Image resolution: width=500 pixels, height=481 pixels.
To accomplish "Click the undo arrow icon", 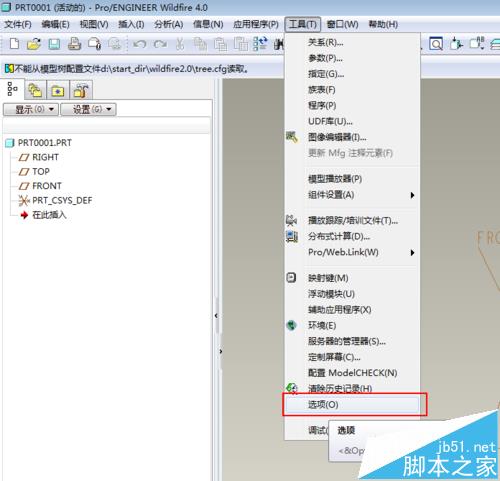I will (139, 44).
